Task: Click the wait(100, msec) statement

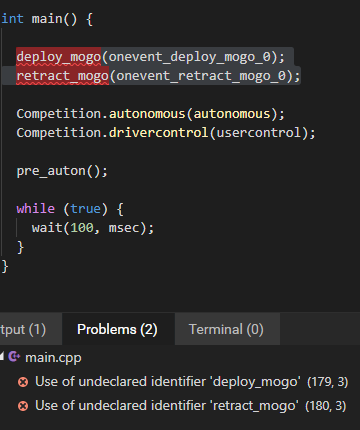Action: (x=93, y=228)
